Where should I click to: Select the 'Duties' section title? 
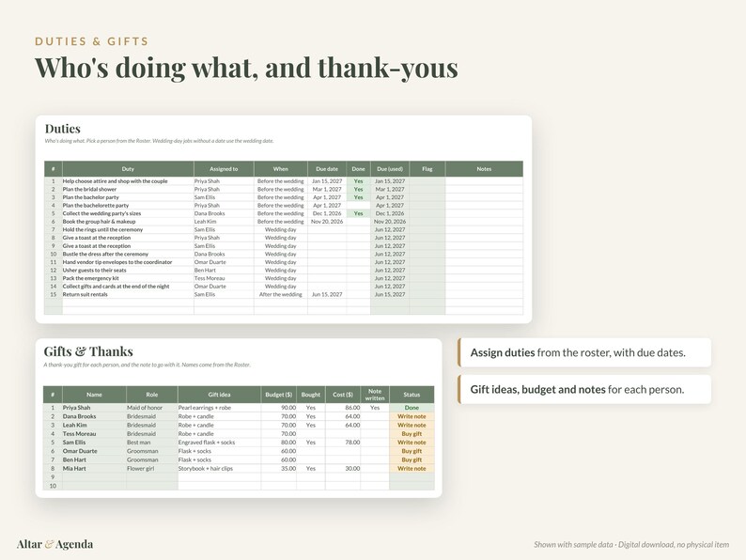pyautogui.click(x=62, y=129)
